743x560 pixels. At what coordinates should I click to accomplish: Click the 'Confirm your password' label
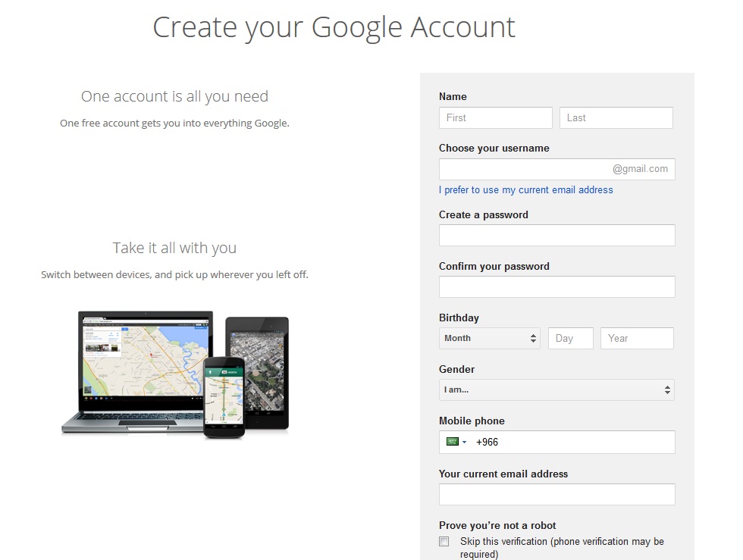coord(494,266)
